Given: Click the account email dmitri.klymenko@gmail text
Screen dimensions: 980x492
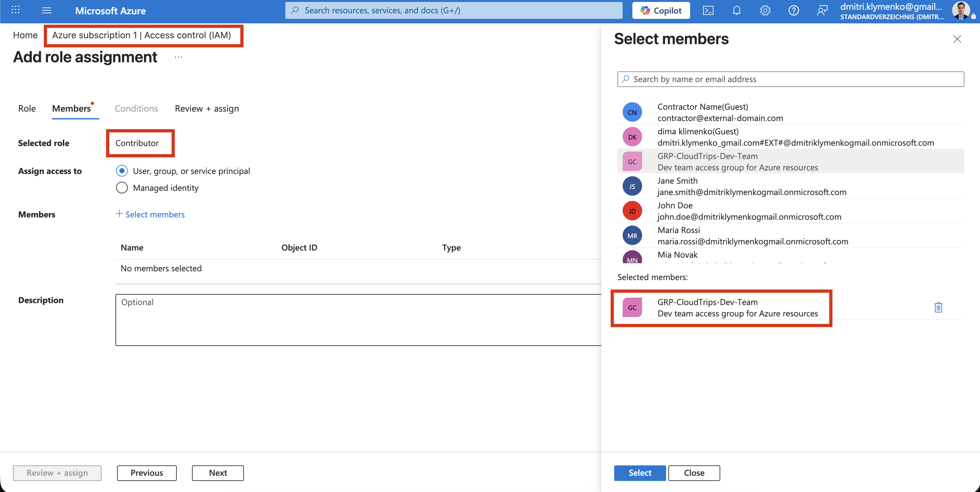Looking at the screenshot, I should tap(891, 6).
